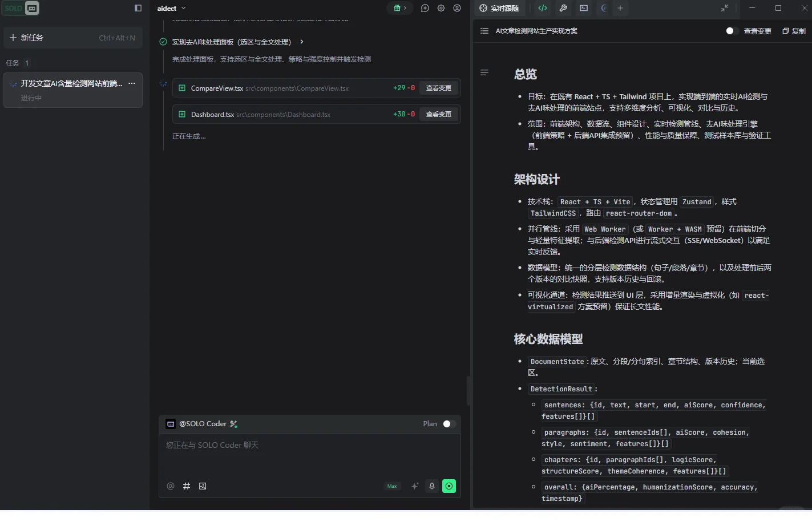
Task: Toggle the switch next to 查看变更
Action: pyautogui.click(x=731, y=31)
